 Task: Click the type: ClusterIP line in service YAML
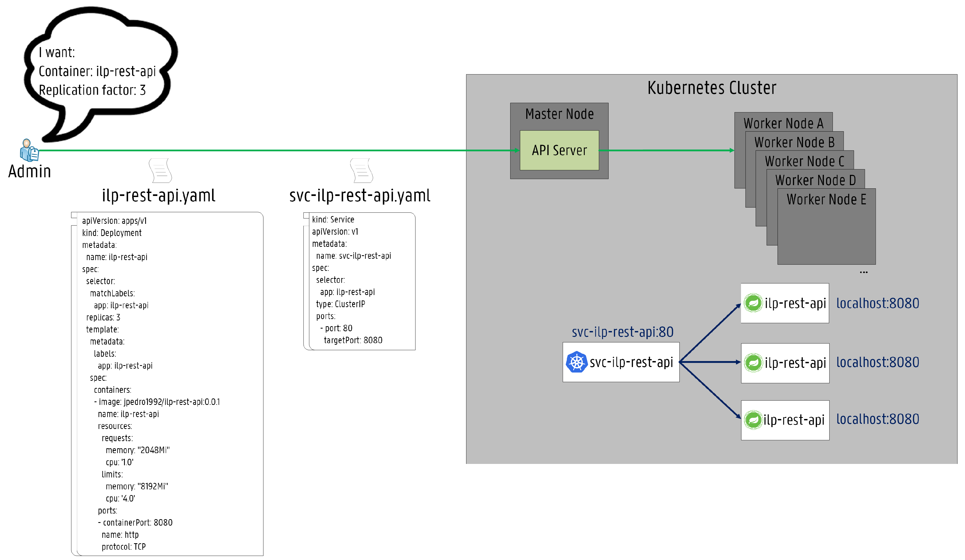coord(340,304)
